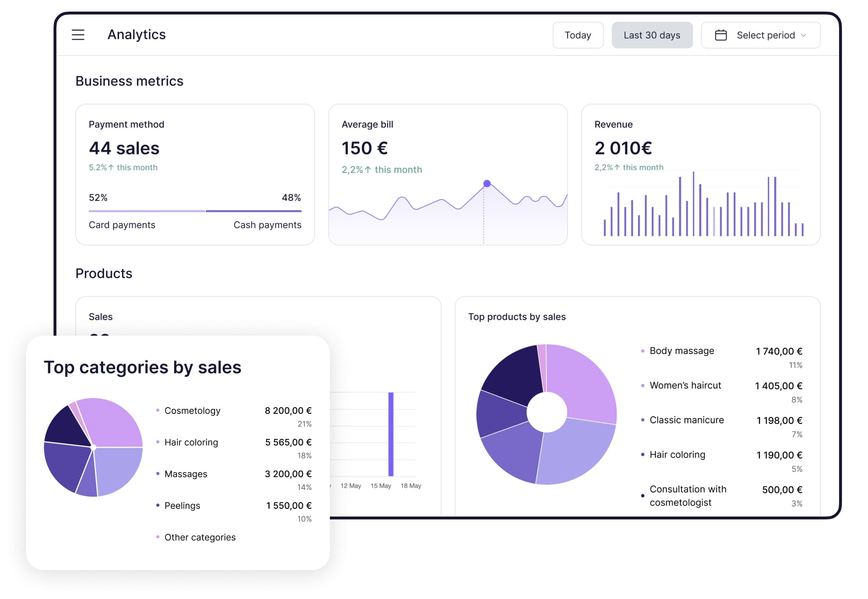Select Women's haircut in top products

685,385
